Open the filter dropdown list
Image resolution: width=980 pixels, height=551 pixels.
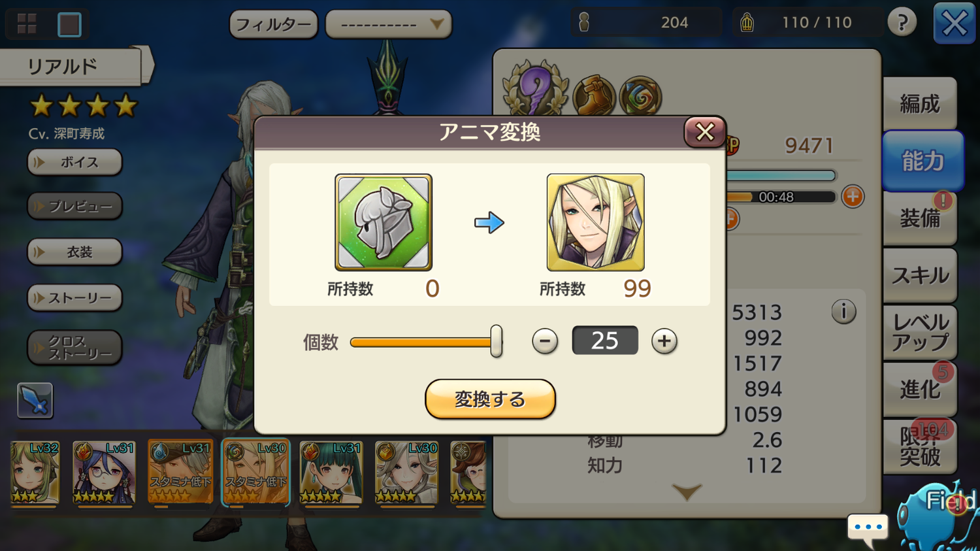[388, 24]
